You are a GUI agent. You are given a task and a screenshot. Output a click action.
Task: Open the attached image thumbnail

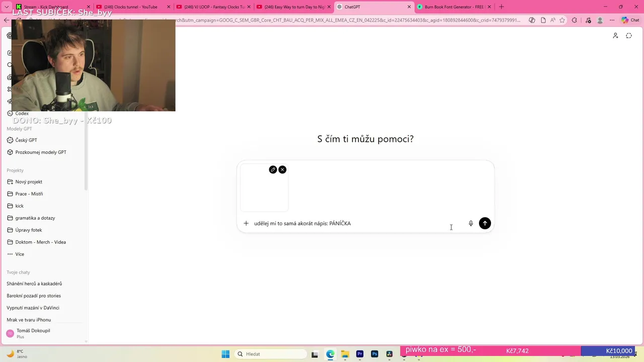[264, 188]
